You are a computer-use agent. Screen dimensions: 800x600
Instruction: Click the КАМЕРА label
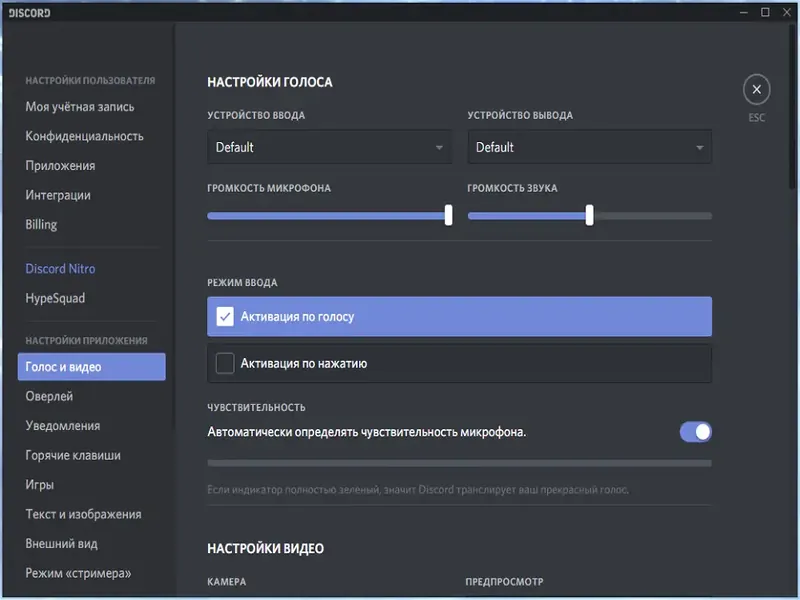tap(227, 582)
